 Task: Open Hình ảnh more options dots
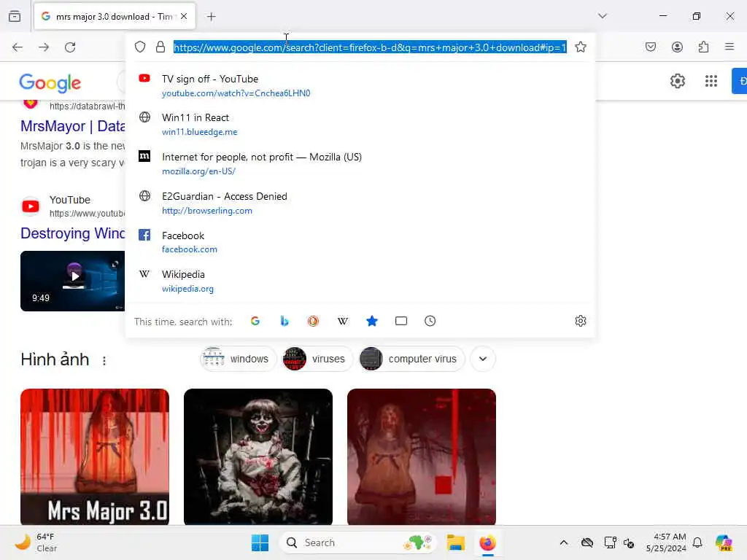104,360
